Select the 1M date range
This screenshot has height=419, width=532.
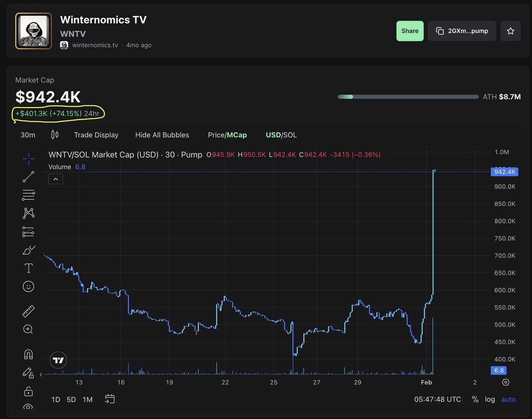88,399
